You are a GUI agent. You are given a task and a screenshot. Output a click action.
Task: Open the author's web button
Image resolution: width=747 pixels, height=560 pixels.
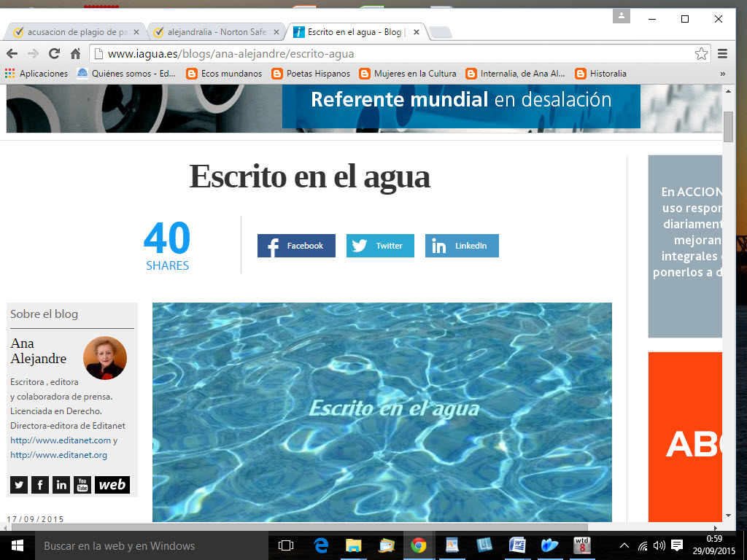pos(112,485)
